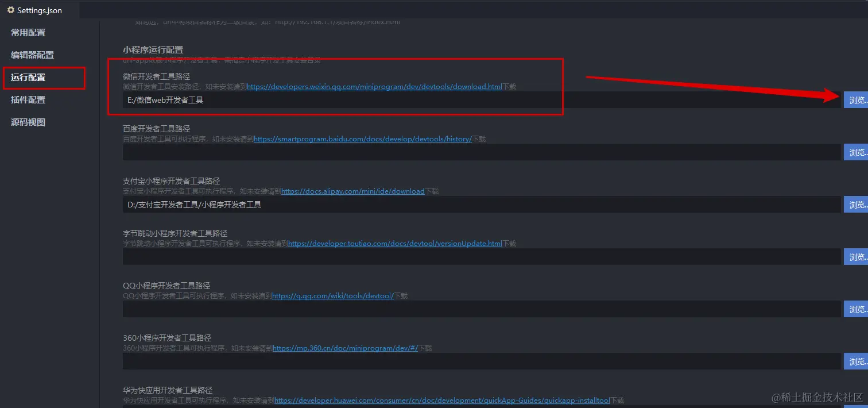Browse for the WeChat developer tool path
The width and height of the screenshot is (868, 408).
(x=856, y=100)
